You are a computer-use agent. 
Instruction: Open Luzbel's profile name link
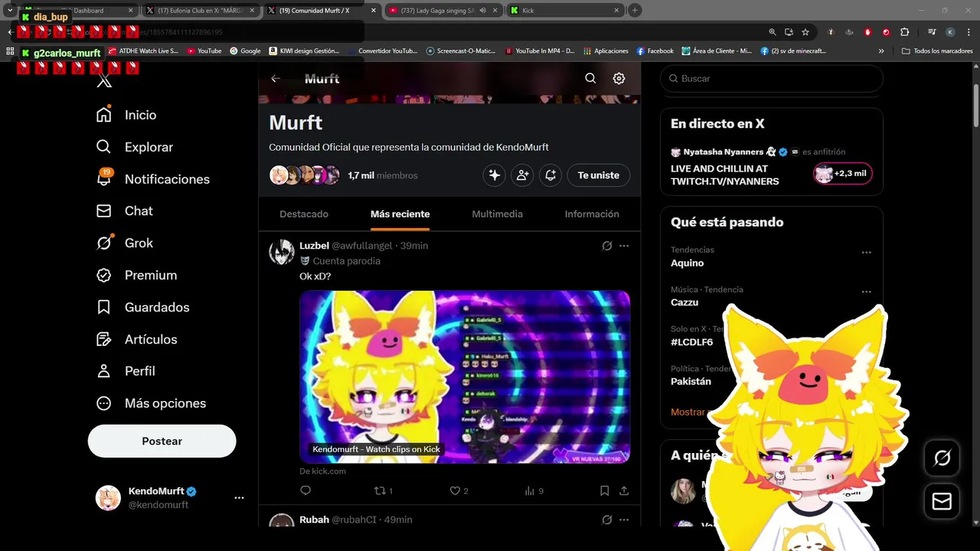tap(314, 246)
